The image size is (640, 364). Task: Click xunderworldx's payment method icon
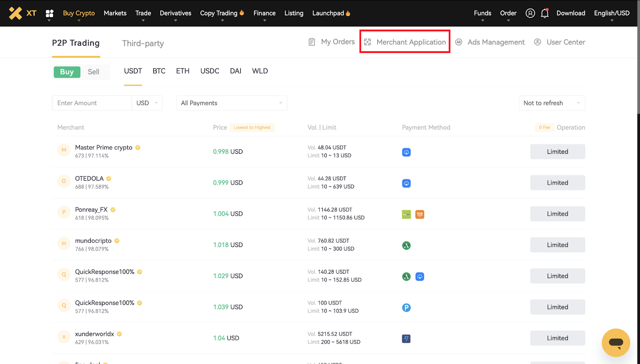(406, 338)
